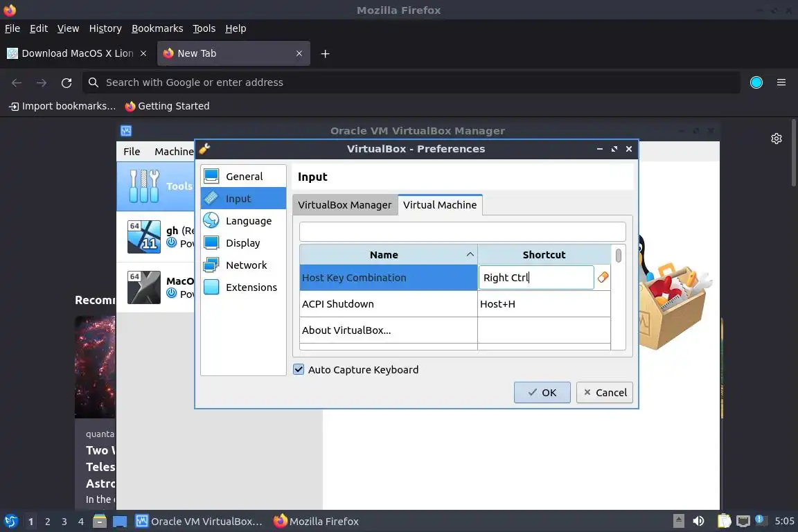This screenshot has height=532, width=798.
Task: Click shortcut filter search field
Action: 462,231
